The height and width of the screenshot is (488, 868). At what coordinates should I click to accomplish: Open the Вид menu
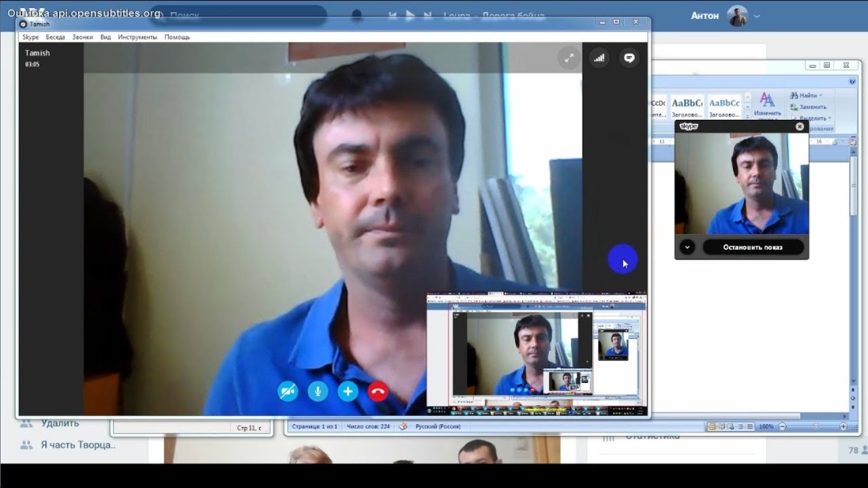106,37
